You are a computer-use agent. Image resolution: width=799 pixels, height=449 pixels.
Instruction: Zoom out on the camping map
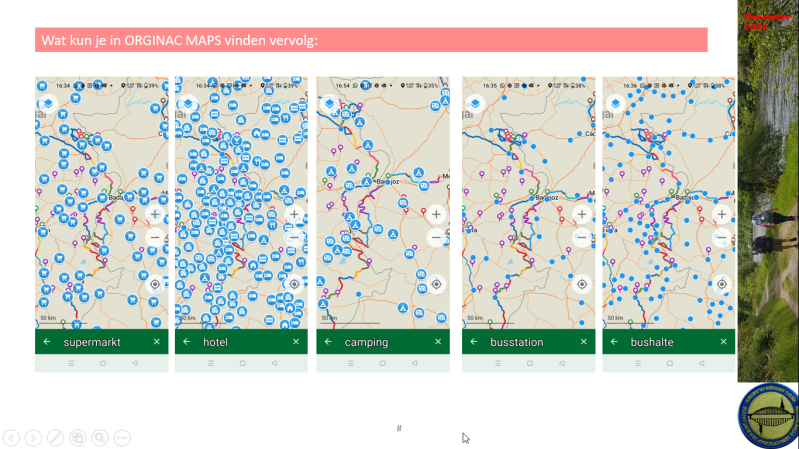pyautogui.click(x=436, y=237)
